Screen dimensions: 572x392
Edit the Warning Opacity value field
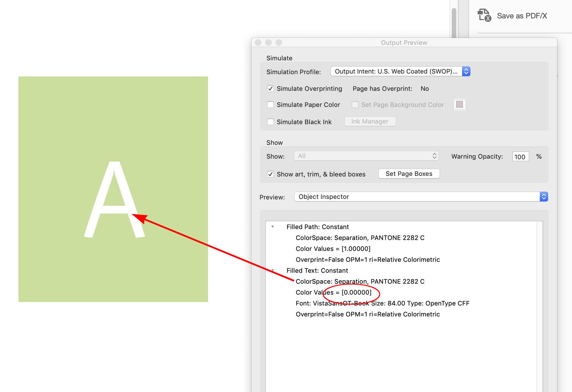[520, 156]
